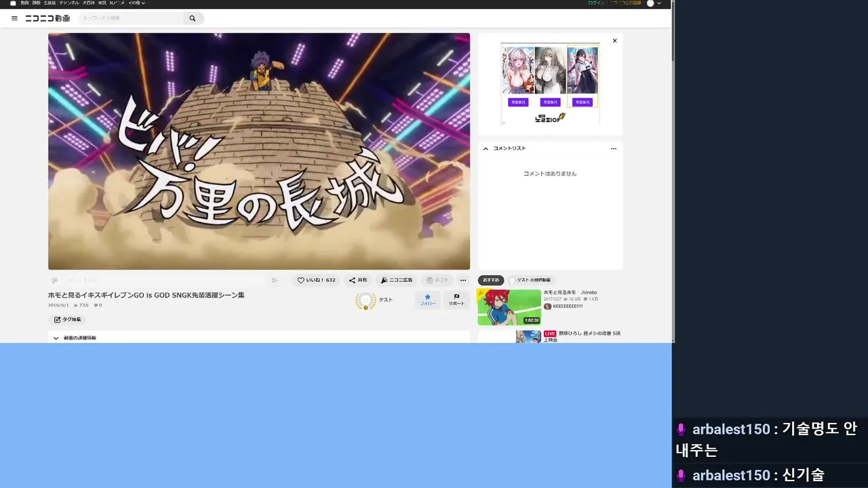The height and width of the screenshot is (488, 868).
Task: Open the 生放送 top menu item
Action: click(x=50, y=3)
